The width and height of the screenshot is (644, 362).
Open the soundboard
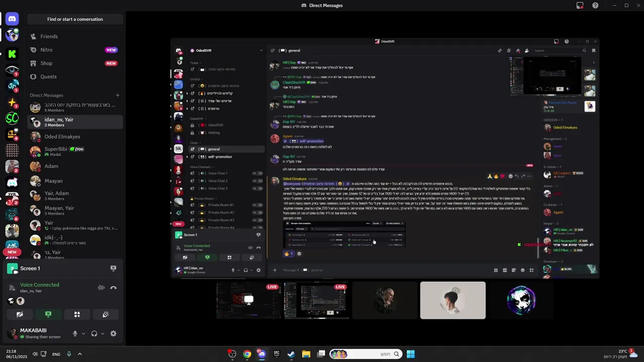coord(106,314)
